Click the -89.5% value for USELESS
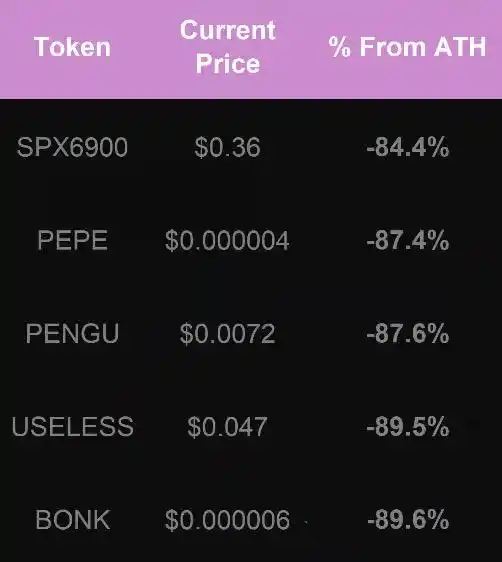Image resolution: width=502 pixels, height=562 pixels. (x=408, y=427)
